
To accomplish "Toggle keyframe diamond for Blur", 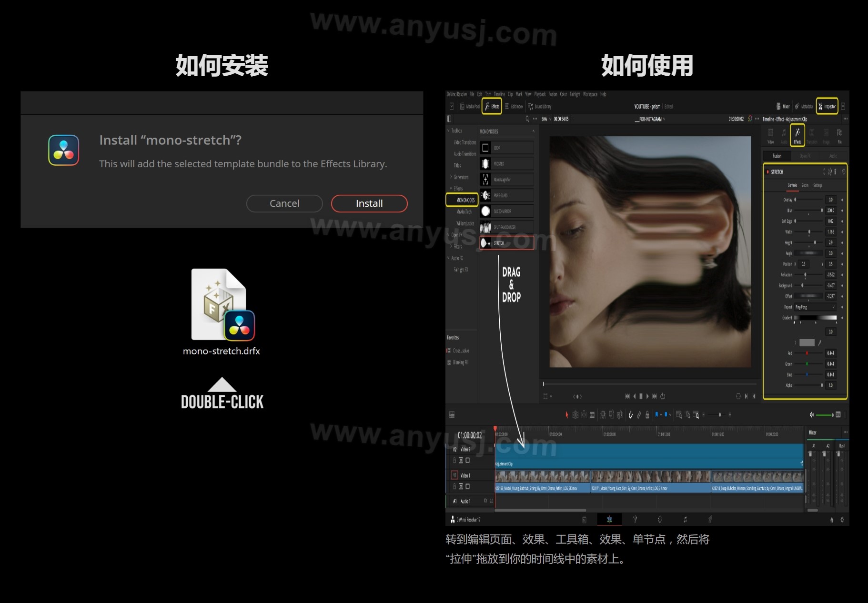I will click(842, 211).
